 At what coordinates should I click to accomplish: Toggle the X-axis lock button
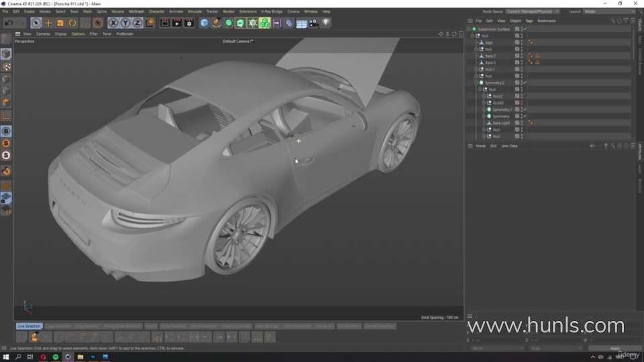click(114, 23)
